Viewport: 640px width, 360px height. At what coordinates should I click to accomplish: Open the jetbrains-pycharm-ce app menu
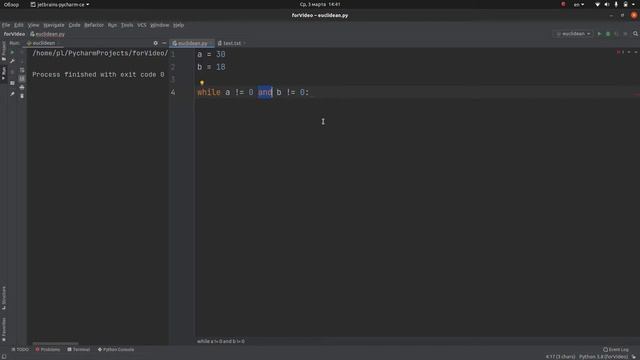(60, 4)
